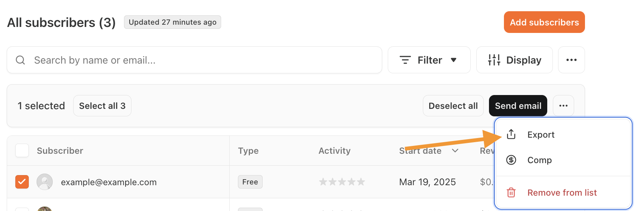Click the Display sliders icon

pyautogui.click(x=494, y=60)
